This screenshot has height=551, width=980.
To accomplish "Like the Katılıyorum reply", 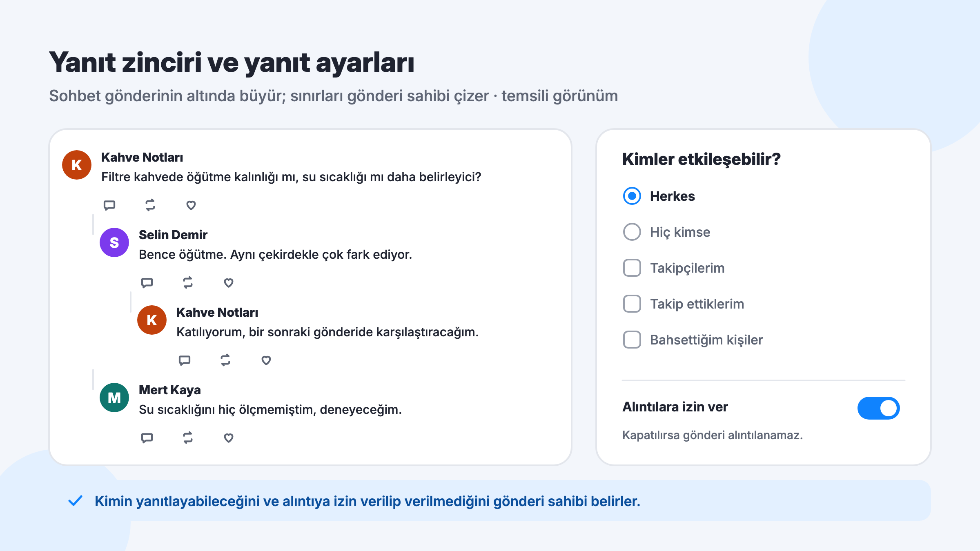I will [266, 360].
